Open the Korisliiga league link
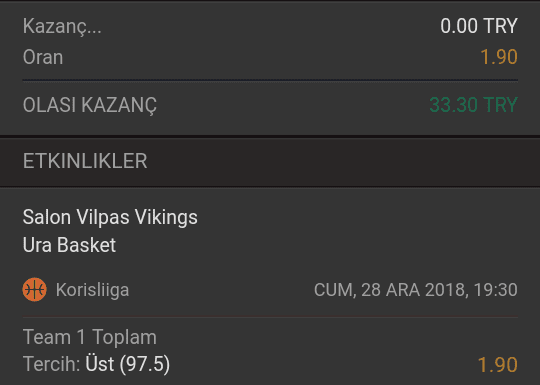This screenshot has width=540, height=385. tap(92, 290)
